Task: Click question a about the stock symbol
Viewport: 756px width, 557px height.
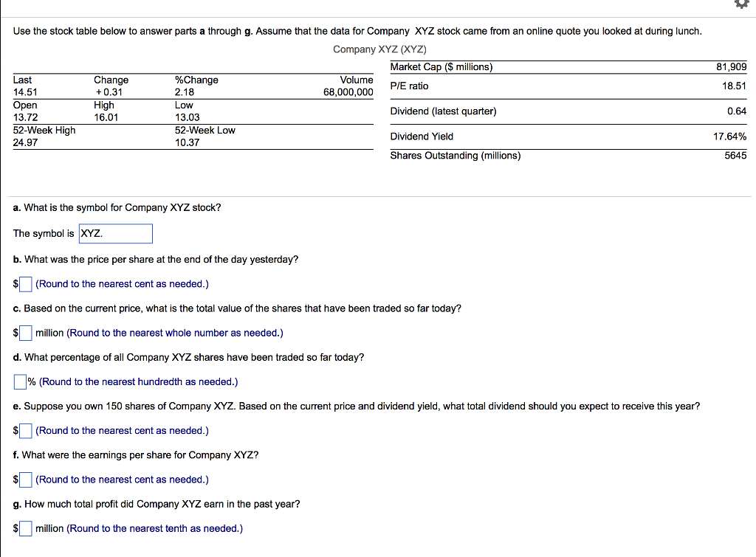Action: (x=117, y=207)
